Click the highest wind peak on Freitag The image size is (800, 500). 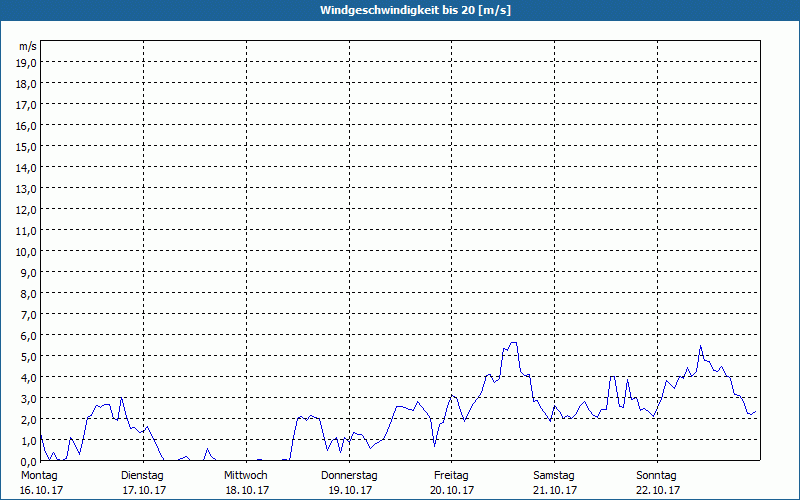[x=513, y=343]
